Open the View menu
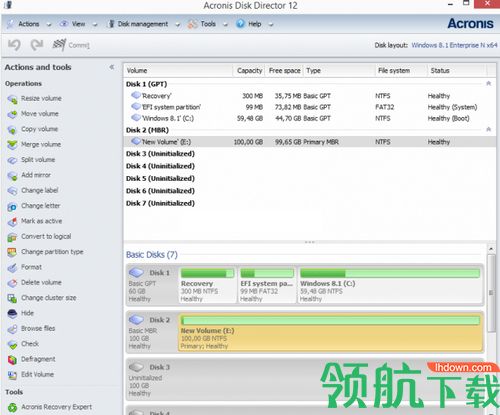The width and height of the screenshot is (500, 415). click(79, 24)
